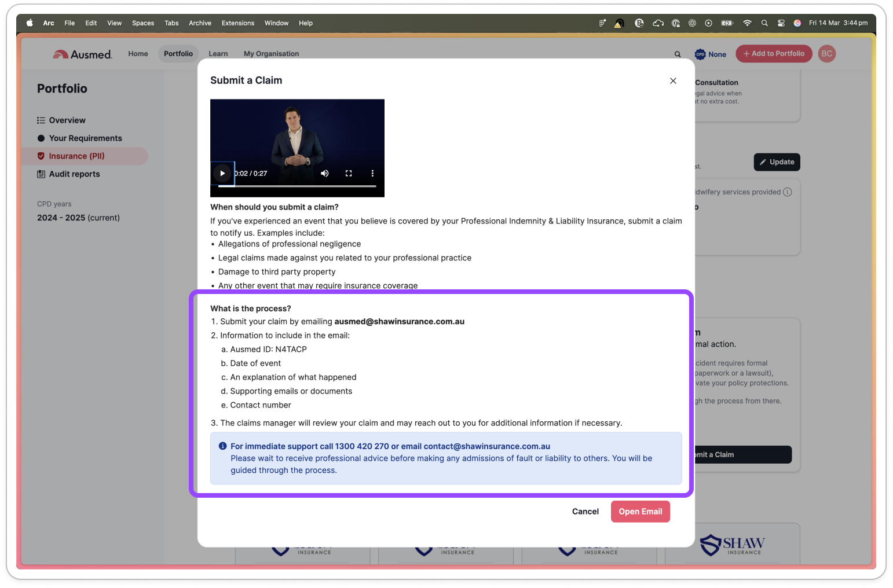The height and width of the screenshot is (588, 893).
Task: Open Control Centre in menu bar
Action: (781, 23)
